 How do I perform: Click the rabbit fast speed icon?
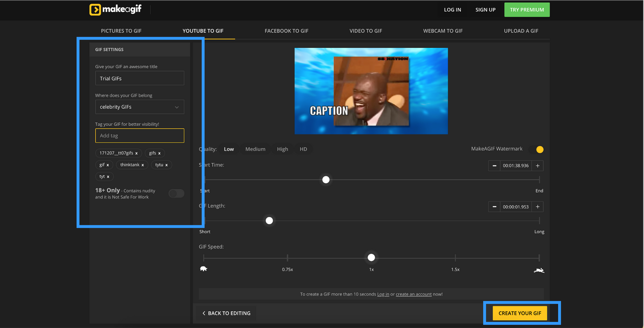click(x=539, y=270)
